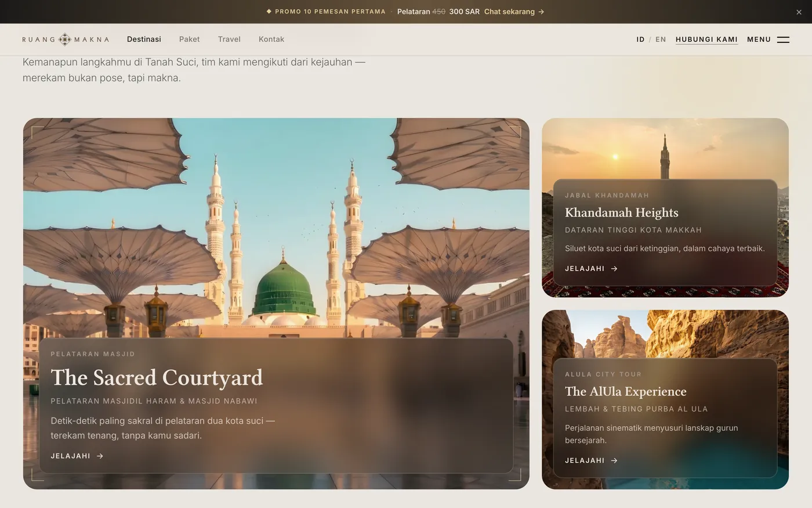This screenshot has width=812, height=508.
Task: Click the arrow in Khandamah Heights Jelajahi
Action: point(614,269)
